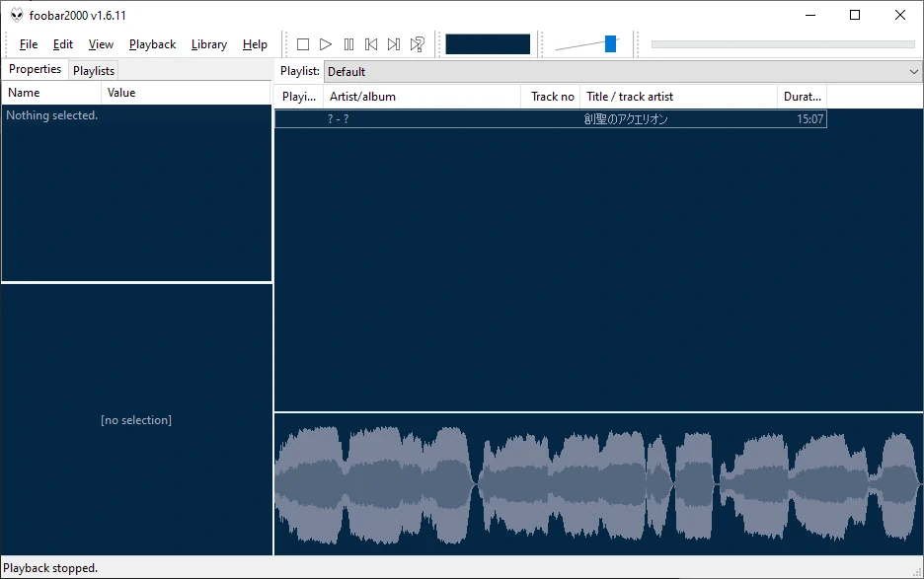924x579 pixels.
Task: Open the File menu
Action: point(28,44)
